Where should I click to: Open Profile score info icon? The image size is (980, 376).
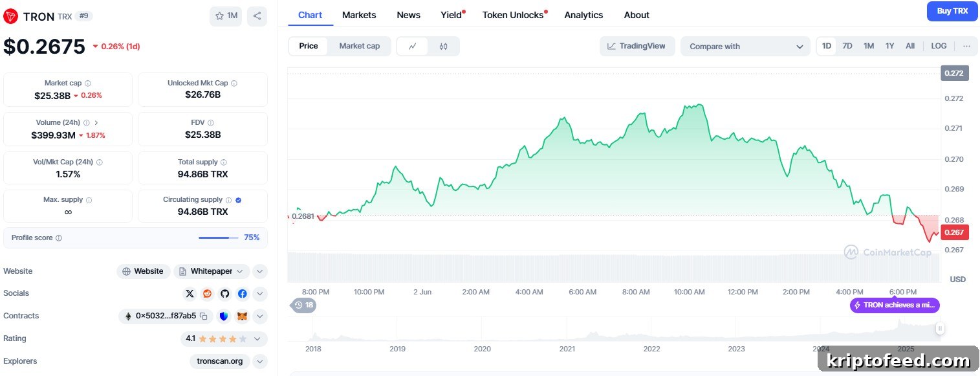[x=59, y=238]
